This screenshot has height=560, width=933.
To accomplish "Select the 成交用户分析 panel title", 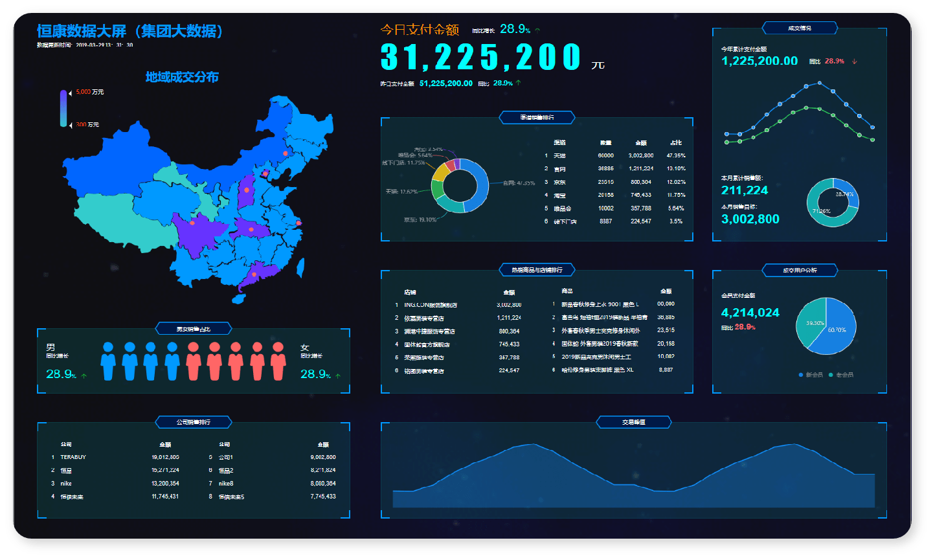I will coord(800,270).
